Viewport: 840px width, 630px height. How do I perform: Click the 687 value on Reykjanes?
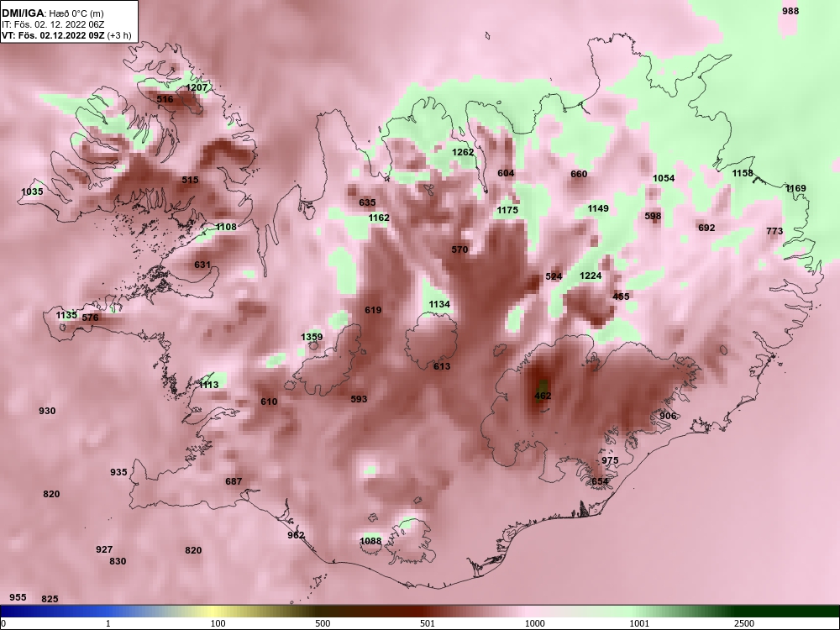click(234, 481)
